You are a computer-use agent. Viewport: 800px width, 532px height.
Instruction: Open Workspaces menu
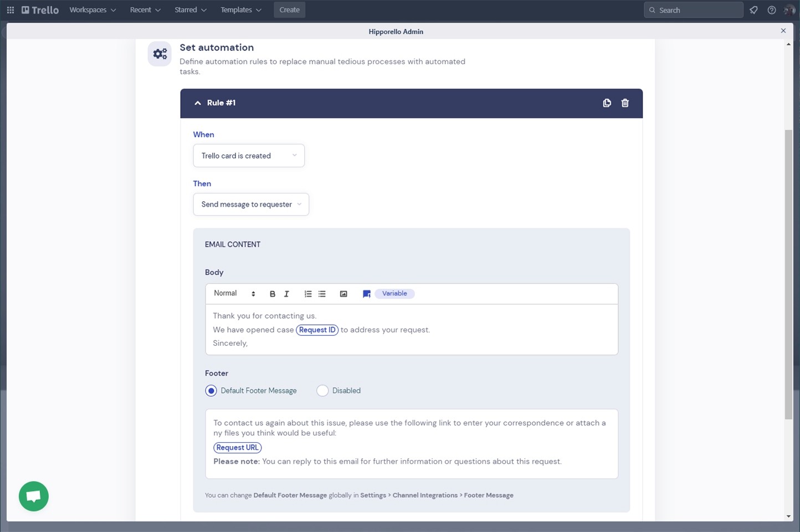tap(93, 10)
